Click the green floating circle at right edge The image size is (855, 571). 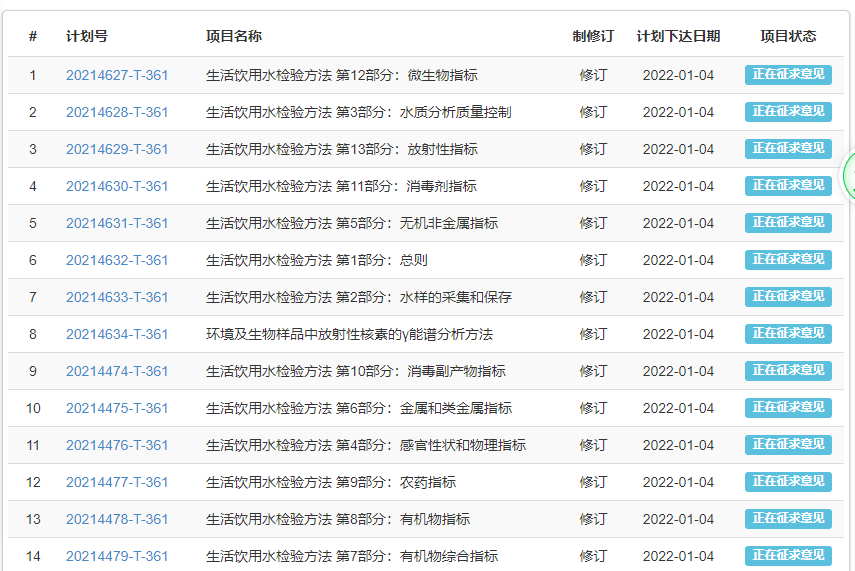pos(848,176)
